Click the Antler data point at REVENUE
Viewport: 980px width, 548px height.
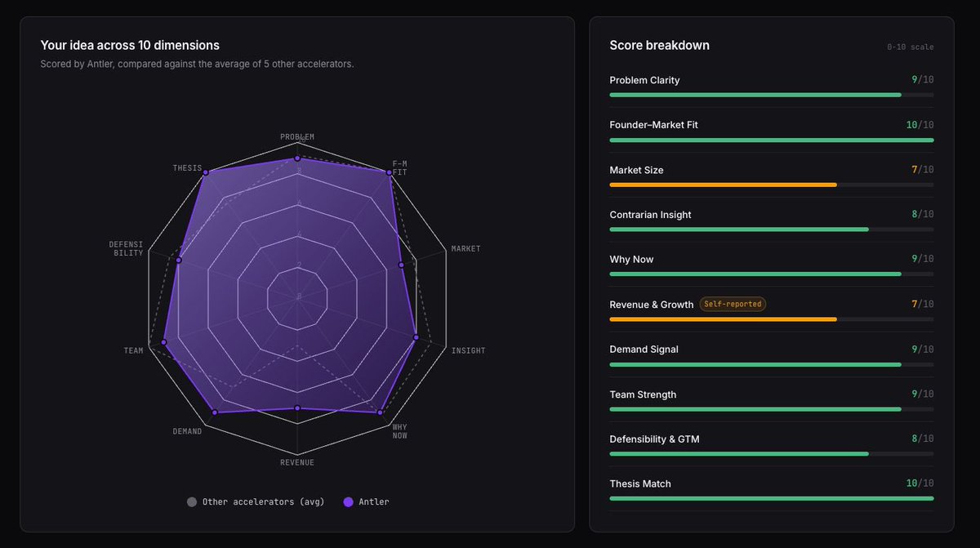(x=297, y=408)
